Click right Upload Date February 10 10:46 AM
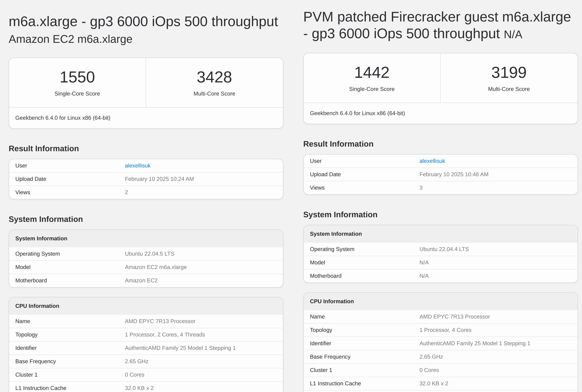Viewport: 582px width, 392px height. [x=454, y=174]
